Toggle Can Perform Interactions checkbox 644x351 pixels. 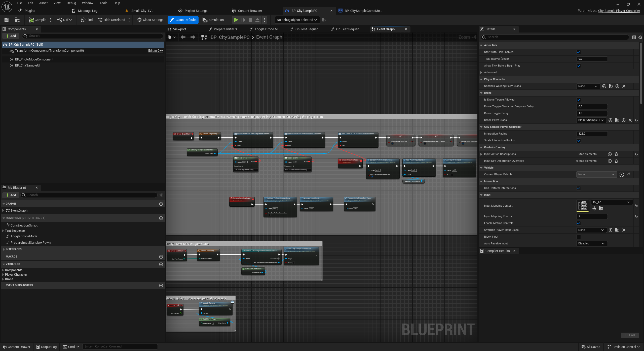pyautogui.click(x=579, y=188)
